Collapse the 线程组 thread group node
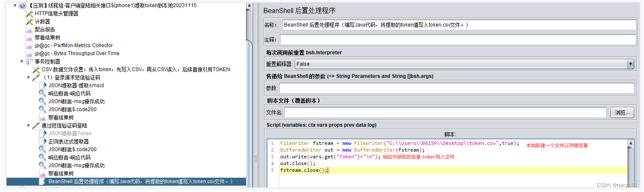Viewport: 644px width, 192px height. pos(15,5)
